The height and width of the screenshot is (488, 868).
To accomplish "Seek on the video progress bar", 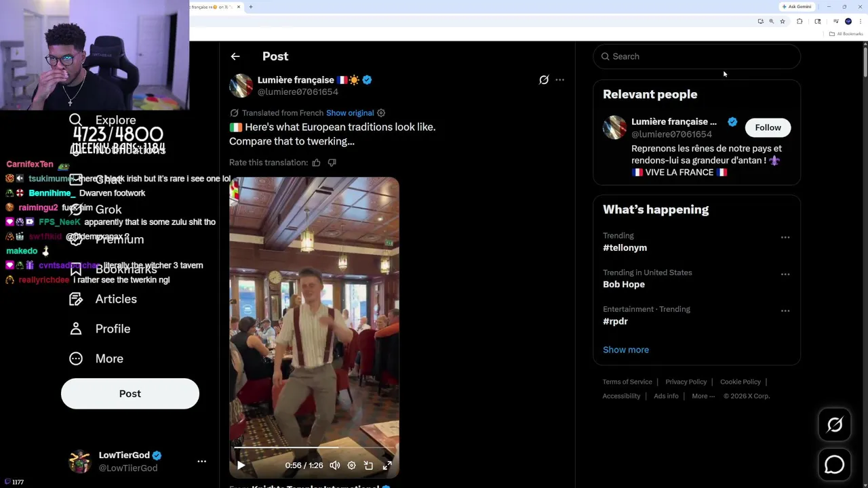I will point(314,448).
